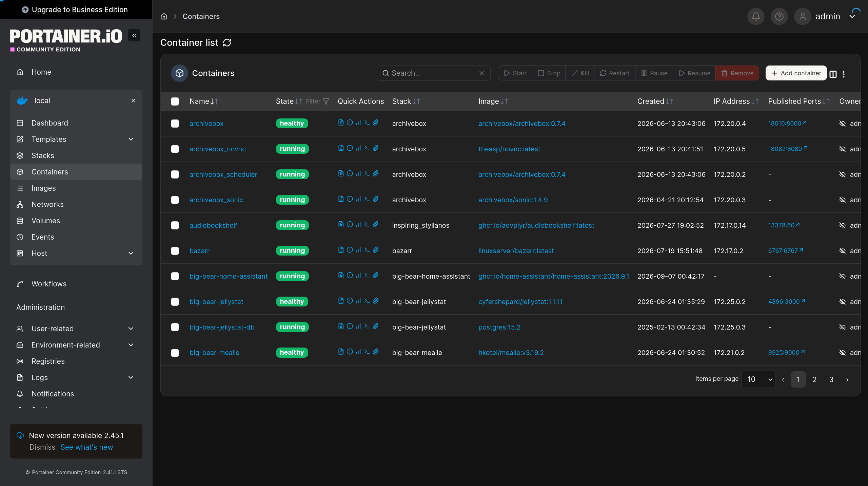Open Networks in the sidebar
The width and height of the screenshot is (868, 486).
(x=76, y=204)
